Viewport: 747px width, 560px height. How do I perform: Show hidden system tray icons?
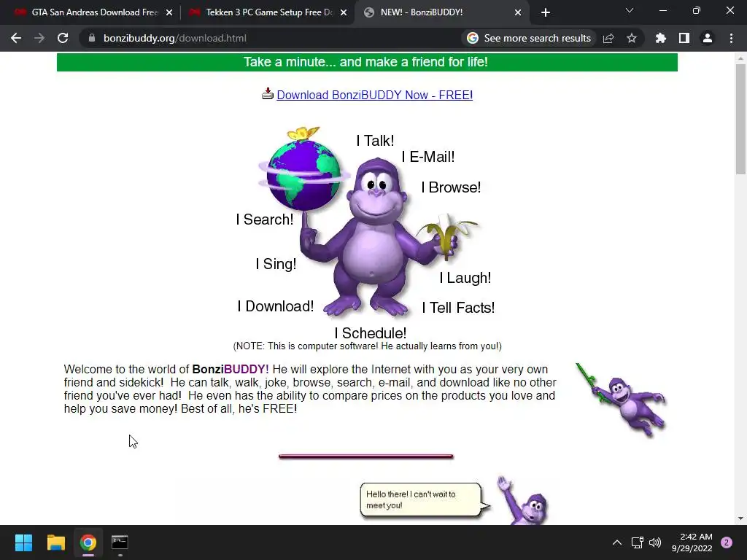617,542
